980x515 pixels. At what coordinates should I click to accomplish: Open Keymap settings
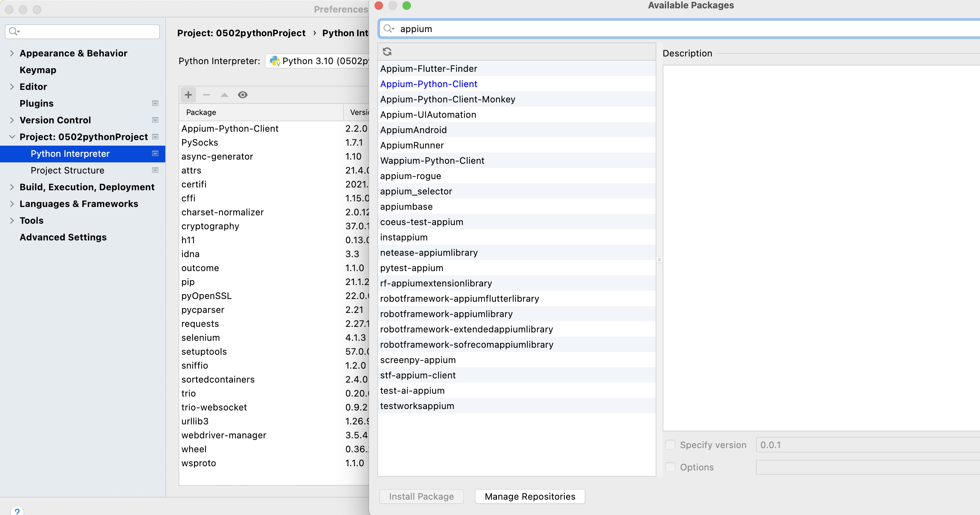38,70
